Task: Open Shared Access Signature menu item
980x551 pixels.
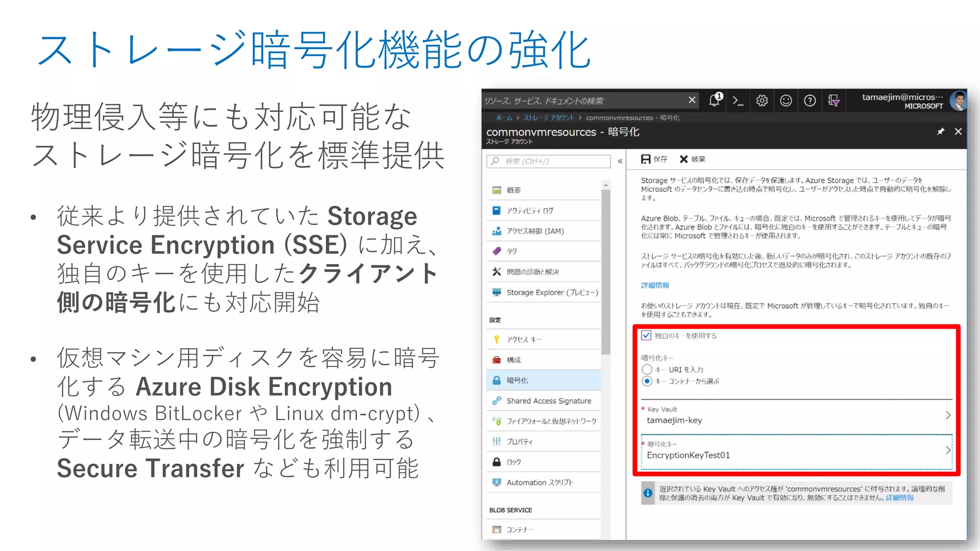Action: point(548,401)
